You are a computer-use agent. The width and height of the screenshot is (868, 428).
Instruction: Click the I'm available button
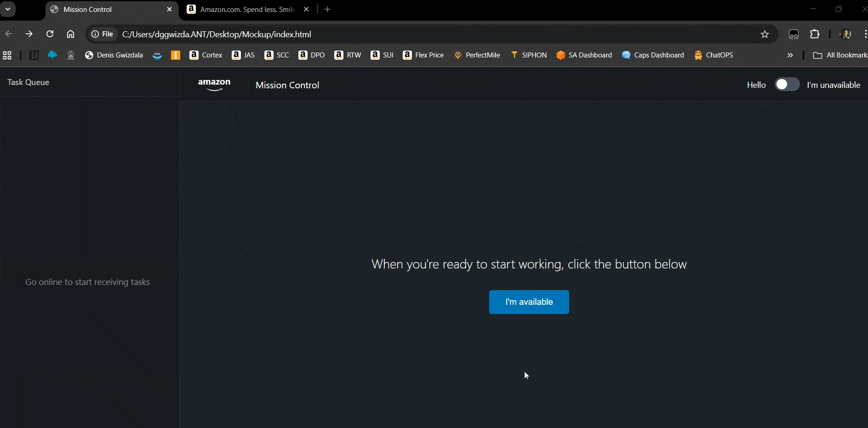529,302
